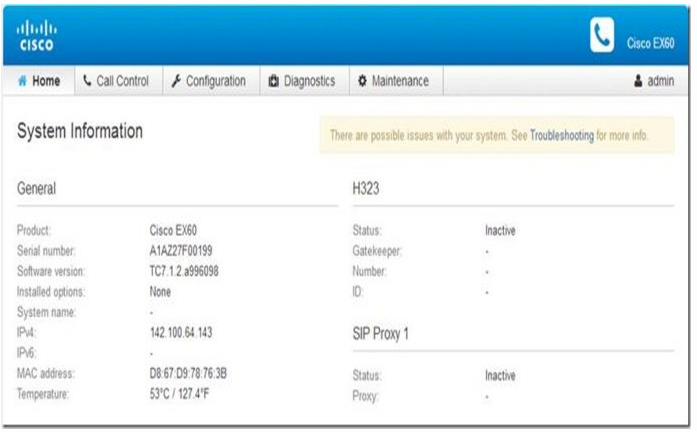Click the Temperature label
Image resolution: width=697 pixels, height=432 pixels.
click(43, 394)
